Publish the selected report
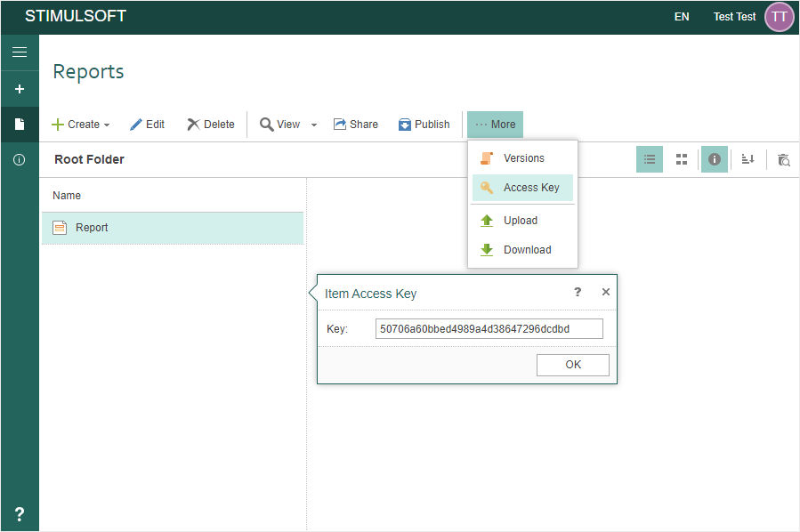 pyautogui.click(x=424, y=125)
